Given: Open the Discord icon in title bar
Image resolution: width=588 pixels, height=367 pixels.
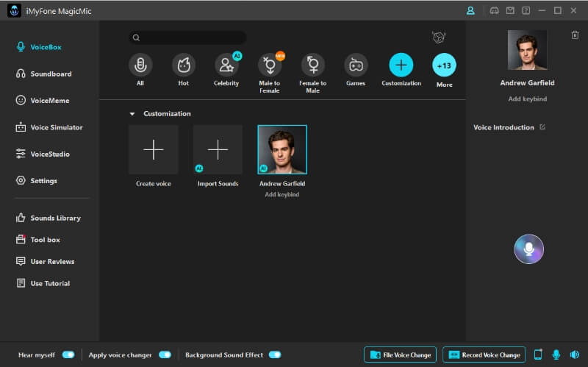Looking at the screenshot, I should 494,10.
